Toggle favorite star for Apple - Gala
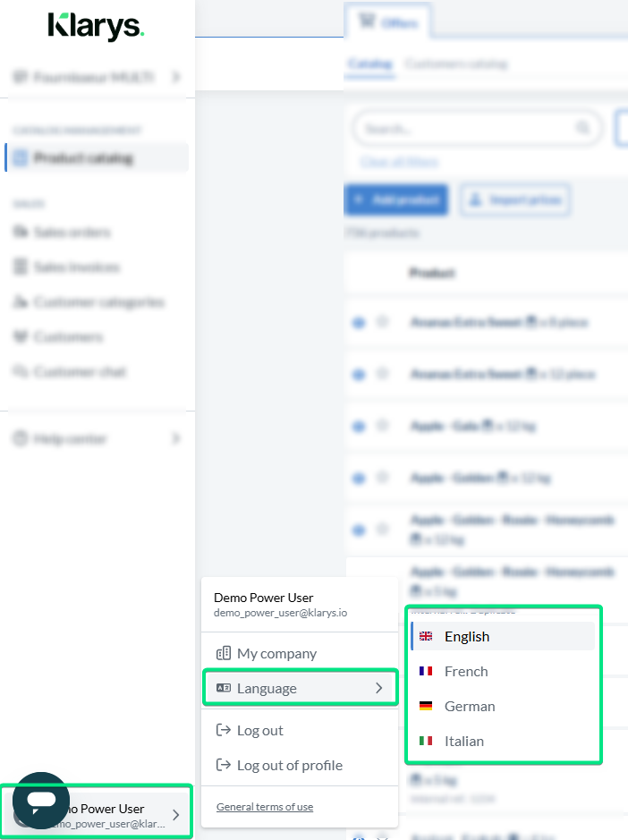Viewport: 628px width, 840px height. [382, 426]
